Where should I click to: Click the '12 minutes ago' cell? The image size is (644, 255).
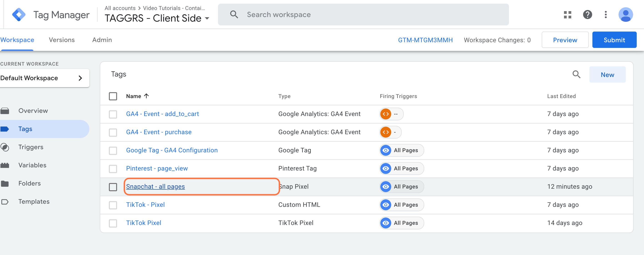coord(569,187)
